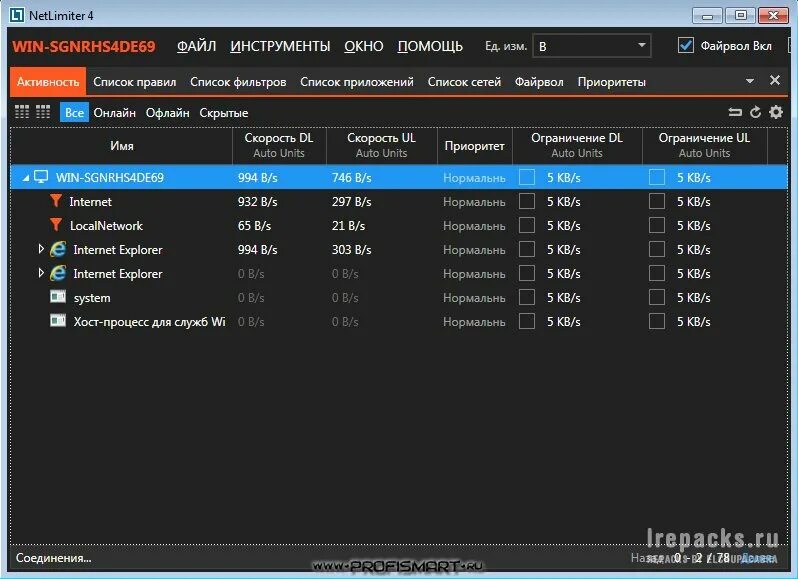This screenshot has width=798, height=579.
Task: Sort by the Скорость UL column header
Action: click(x=382, y=146)
